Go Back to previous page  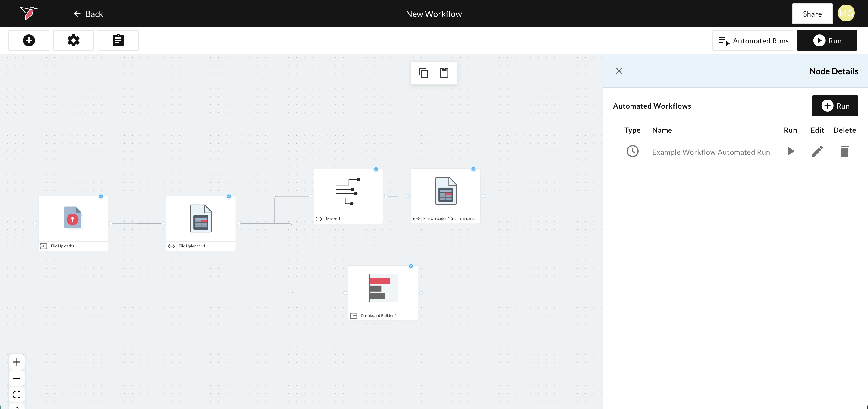click(88, 14)
